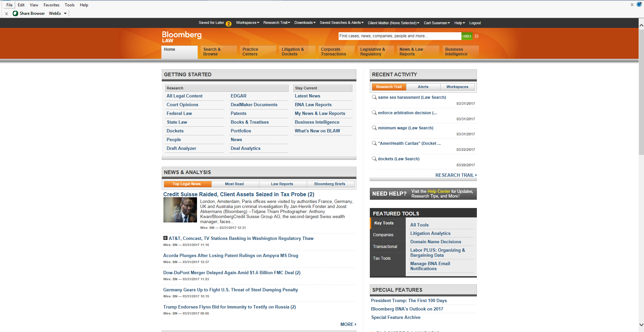Click the info icon beside the search box

click(477, 36)
